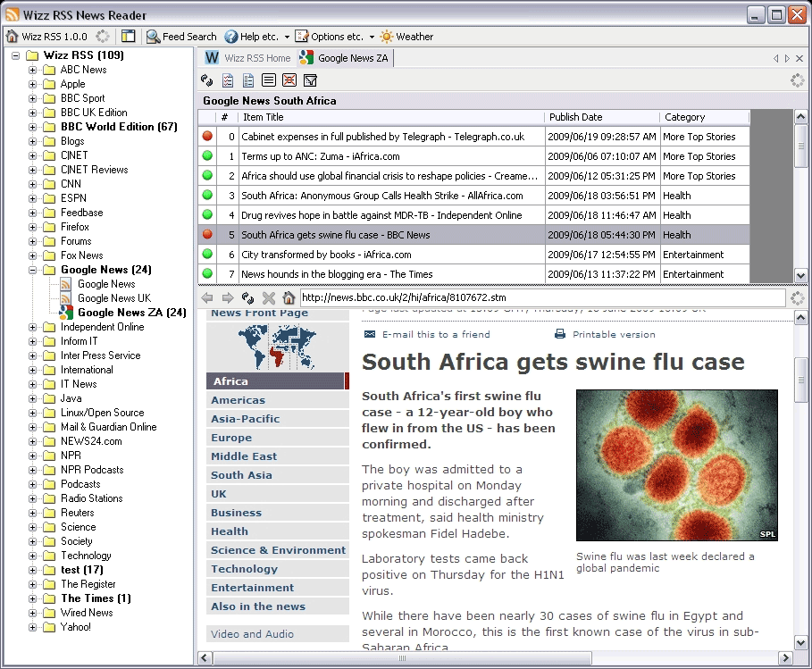
Task: Toggle status dot for Anonymous Group Health Strike
Action: [x=207, y=196]
